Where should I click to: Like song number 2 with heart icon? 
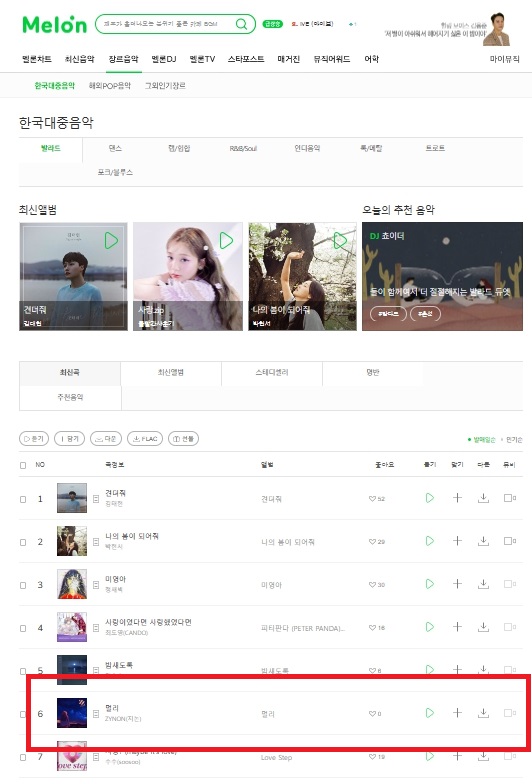click(372, 542)
